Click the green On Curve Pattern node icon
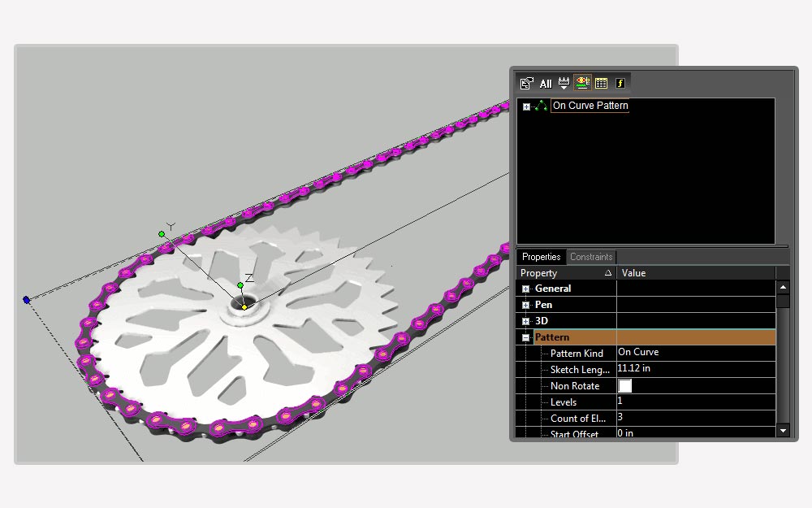This screenshot has height=508, width=812. click(x=541, y=106)
